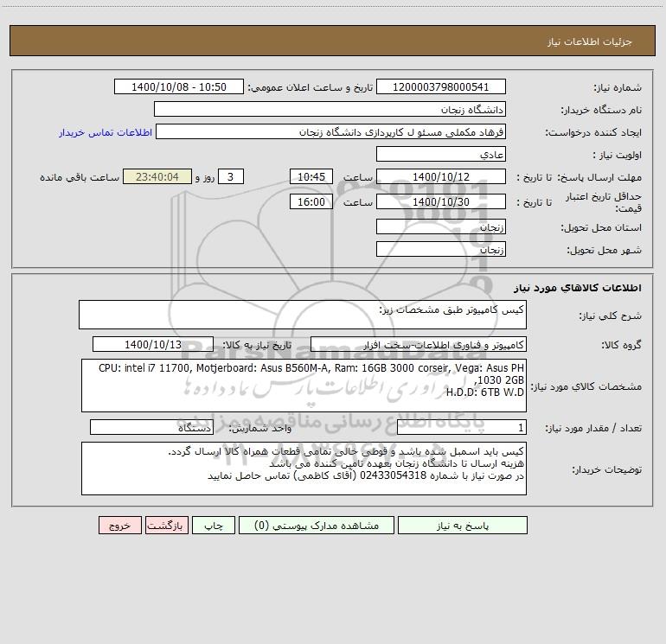
Task: Click the label ایجاد کننده درخواست
Action: pyautogui.click(x=593, y=132)
